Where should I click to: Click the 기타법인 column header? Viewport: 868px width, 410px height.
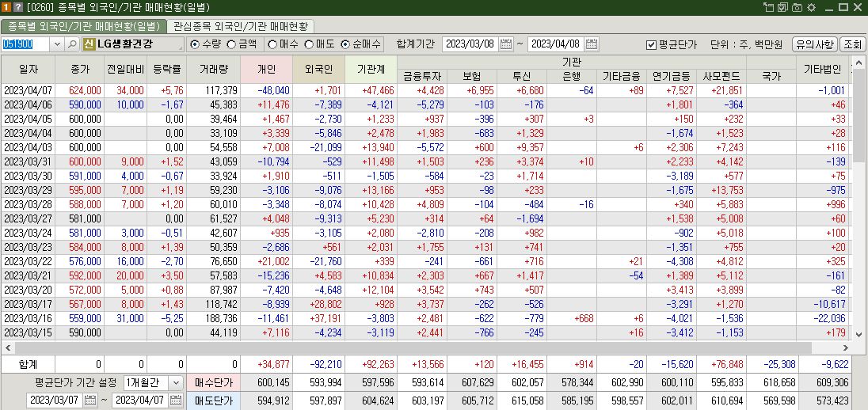[x=822, y=69]
